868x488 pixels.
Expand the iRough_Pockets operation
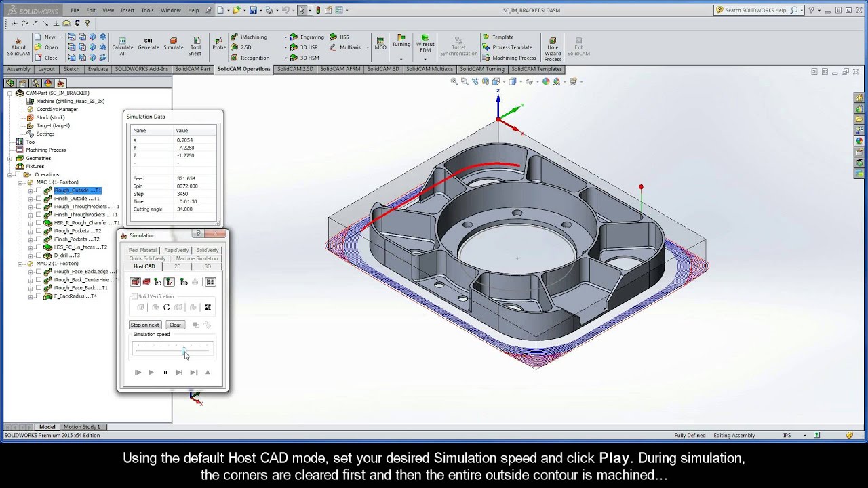(31, 231)
